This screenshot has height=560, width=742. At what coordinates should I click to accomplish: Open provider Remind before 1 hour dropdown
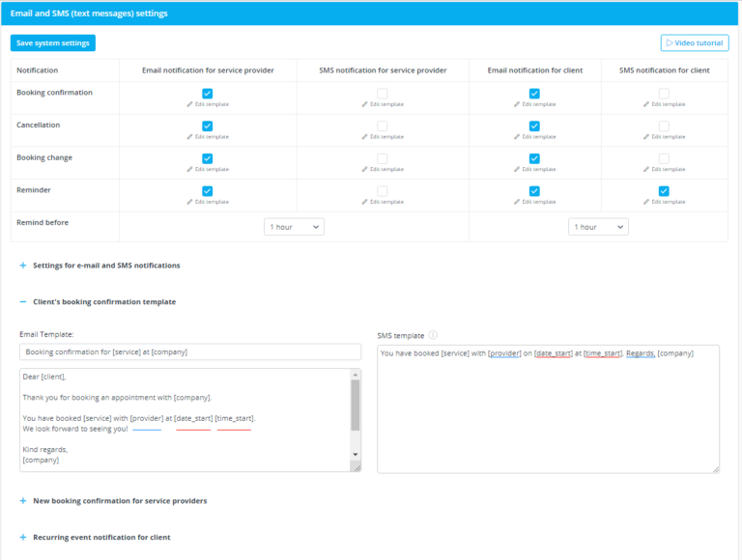(x=294, y=227)
